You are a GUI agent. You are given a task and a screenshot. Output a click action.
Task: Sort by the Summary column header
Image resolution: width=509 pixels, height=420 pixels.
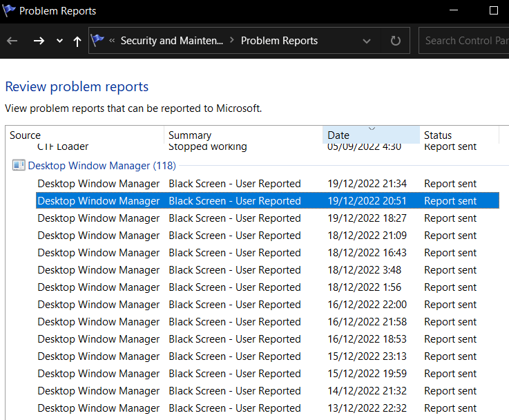244,135
